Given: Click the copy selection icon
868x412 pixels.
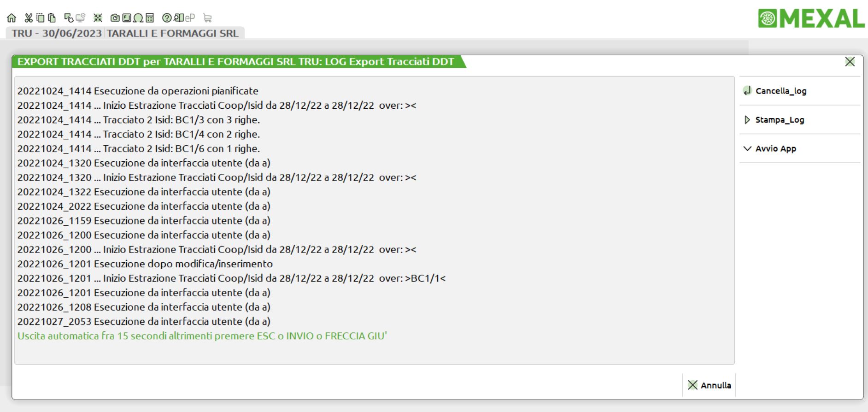Looking at the screenshot, I should tap(41, 18).
